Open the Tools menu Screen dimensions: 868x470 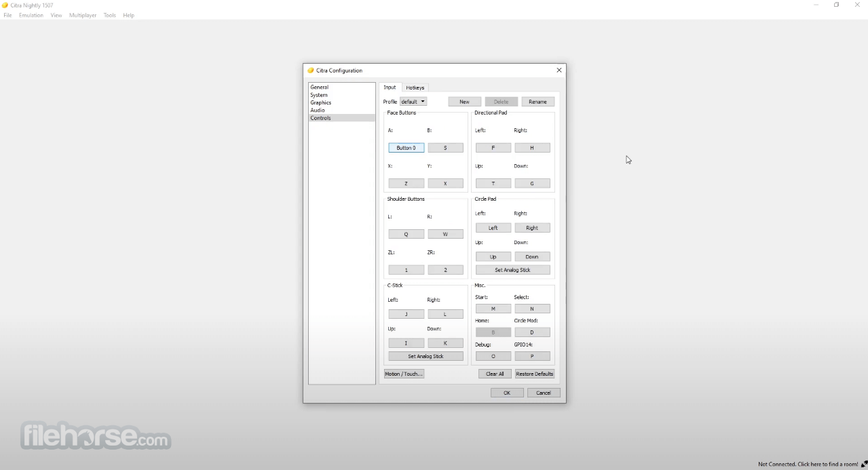coord(109,15)
